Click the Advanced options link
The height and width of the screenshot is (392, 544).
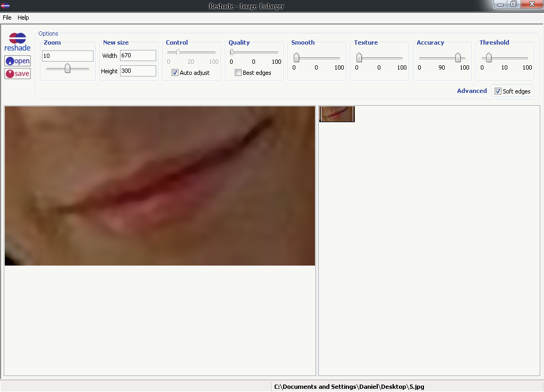(x=472, y=91)
